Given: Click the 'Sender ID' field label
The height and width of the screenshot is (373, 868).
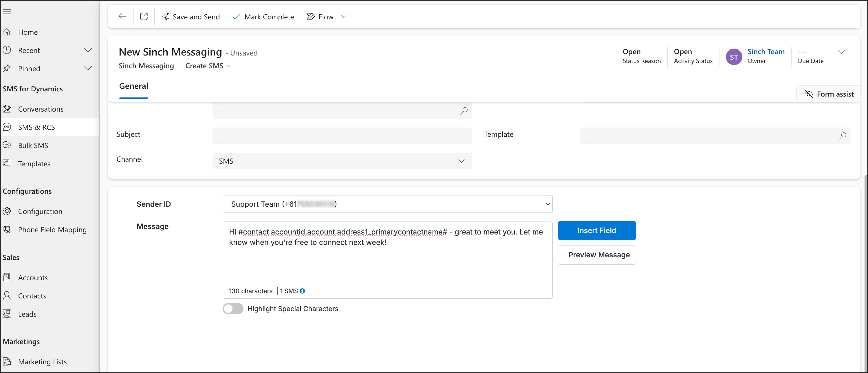Looking at the screenshot, I should coord(154,204).
